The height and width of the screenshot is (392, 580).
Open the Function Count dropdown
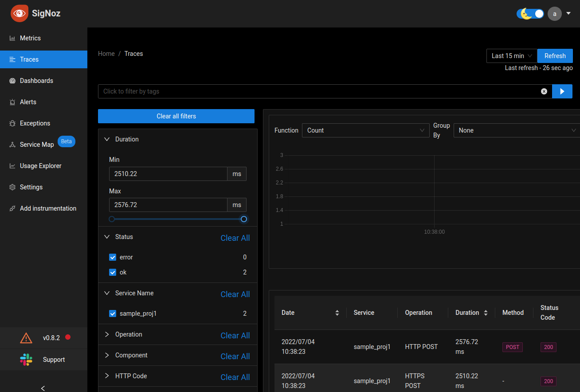(x=365, y=130)
